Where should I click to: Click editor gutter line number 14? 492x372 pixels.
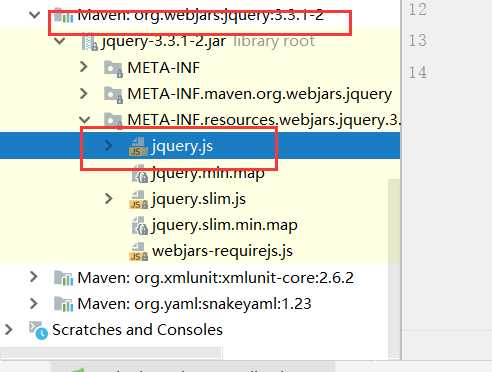(x=417, y=72)
